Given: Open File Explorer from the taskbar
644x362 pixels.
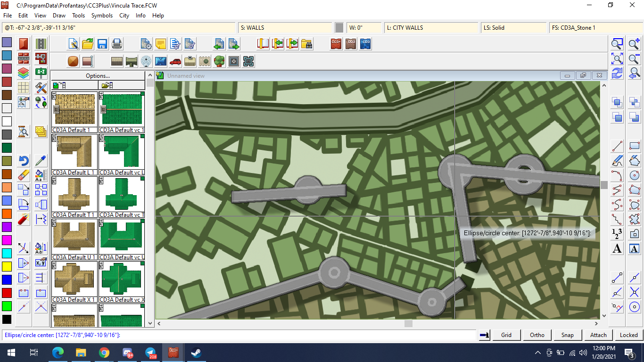Looking at the screenshot, I should pyautogui.click(x=81, y=353).
